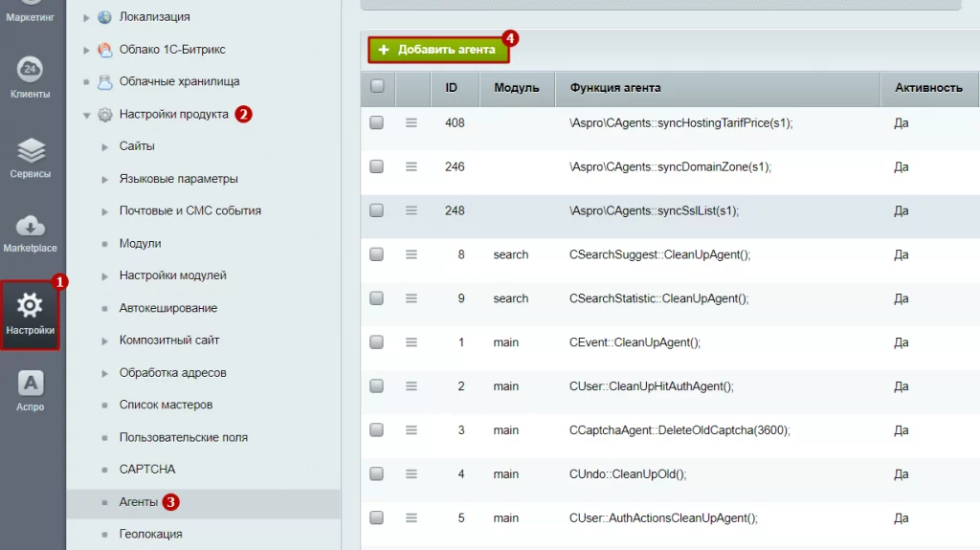Tick the checkbox for agent 246
Image resolution: width=980 pixels, height=550 pixels.
coord(377,166)
